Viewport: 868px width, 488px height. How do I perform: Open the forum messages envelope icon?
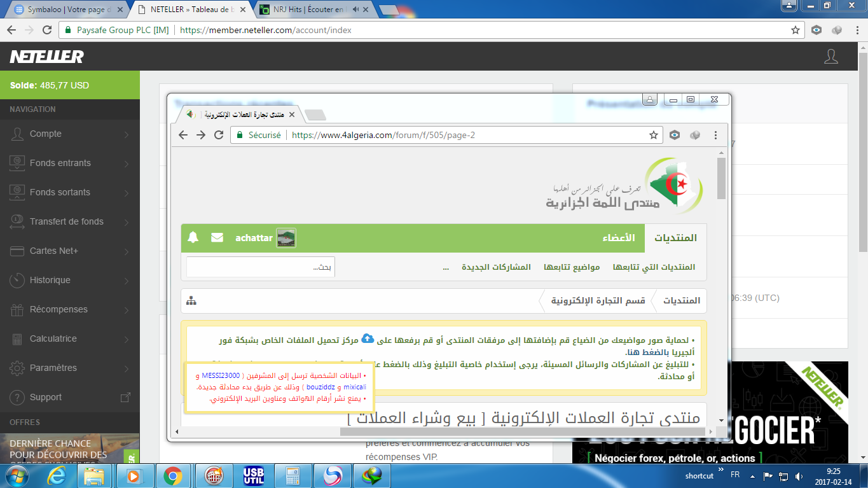coord(217,238)
